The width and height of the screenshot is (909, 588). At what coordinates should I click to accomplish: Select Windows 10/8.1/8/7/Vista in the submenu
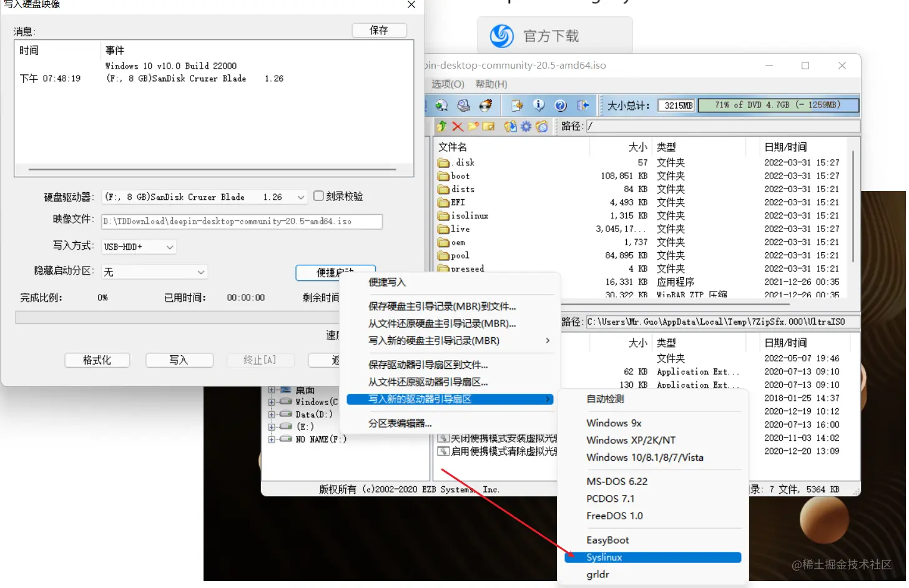coord(645,458)
